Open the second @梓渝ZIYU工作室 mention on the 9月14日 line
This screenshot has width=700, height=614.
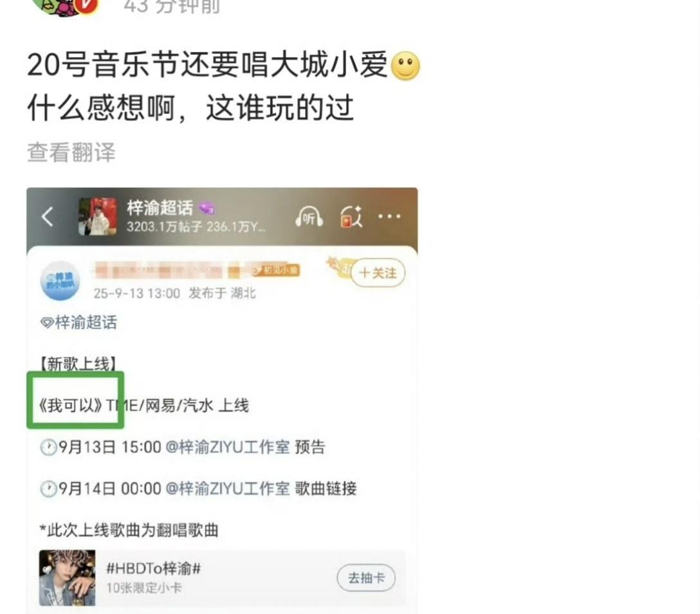228,488
